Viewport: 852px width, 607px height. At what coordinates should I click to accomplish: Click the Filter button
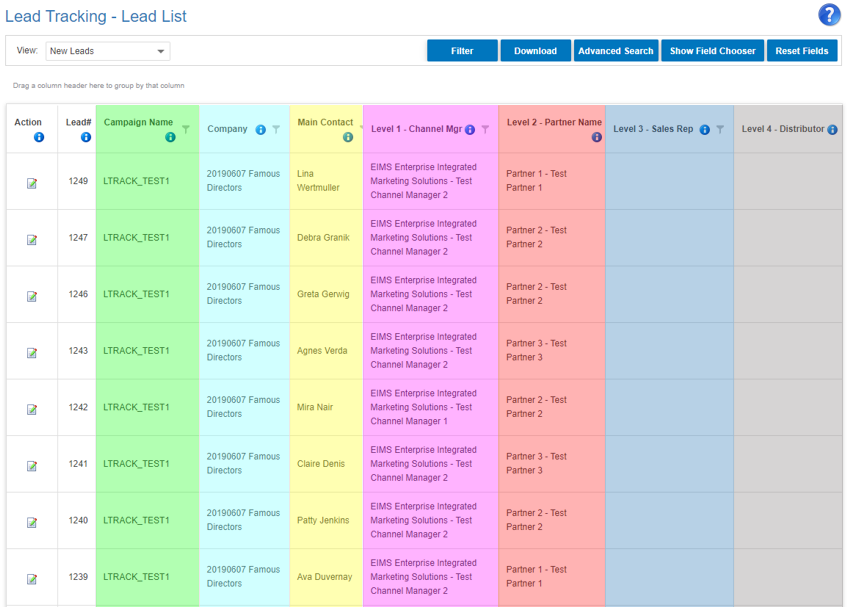click(462, 51)
